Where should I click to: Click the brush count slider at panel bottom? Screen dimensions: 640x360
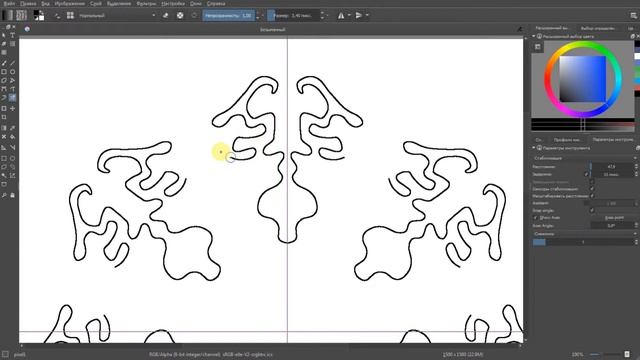[583, 242]
